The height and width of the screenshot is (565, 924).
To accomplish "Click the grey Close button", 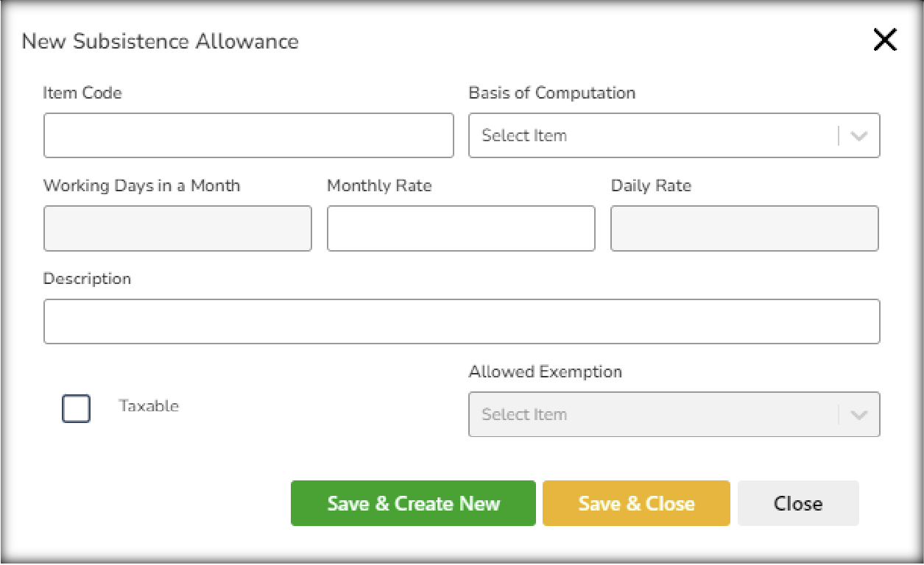I will click(x=798, y=504).
